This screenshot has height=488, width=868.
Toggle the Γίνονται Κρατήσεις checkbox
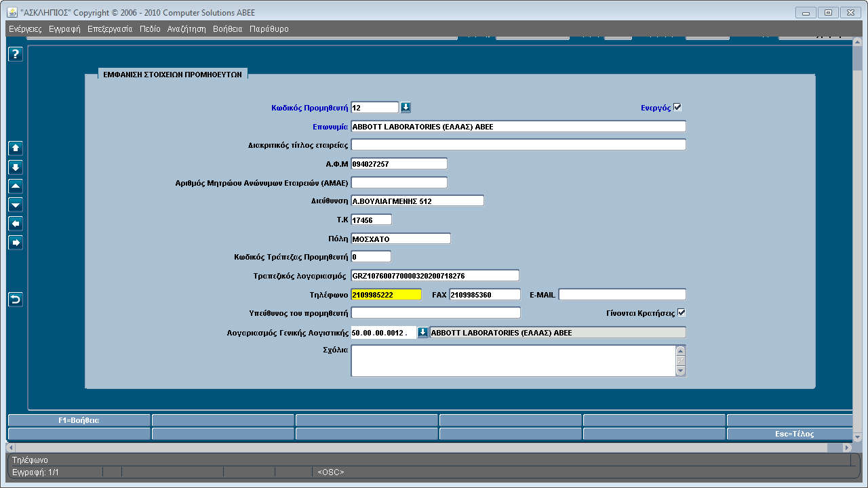click(x=682, y=312)
